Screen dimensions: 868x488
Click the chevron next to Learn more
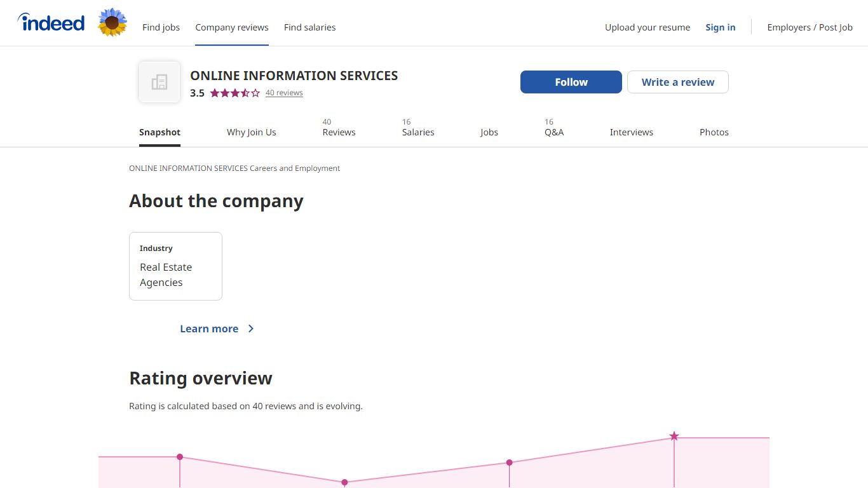251,329
